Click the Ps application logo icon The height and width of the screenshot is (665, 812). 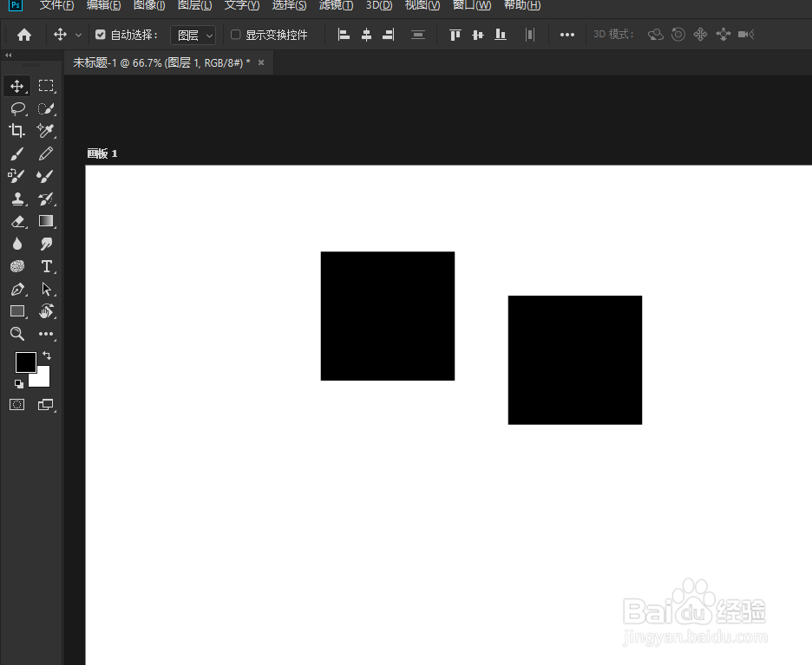16,5
